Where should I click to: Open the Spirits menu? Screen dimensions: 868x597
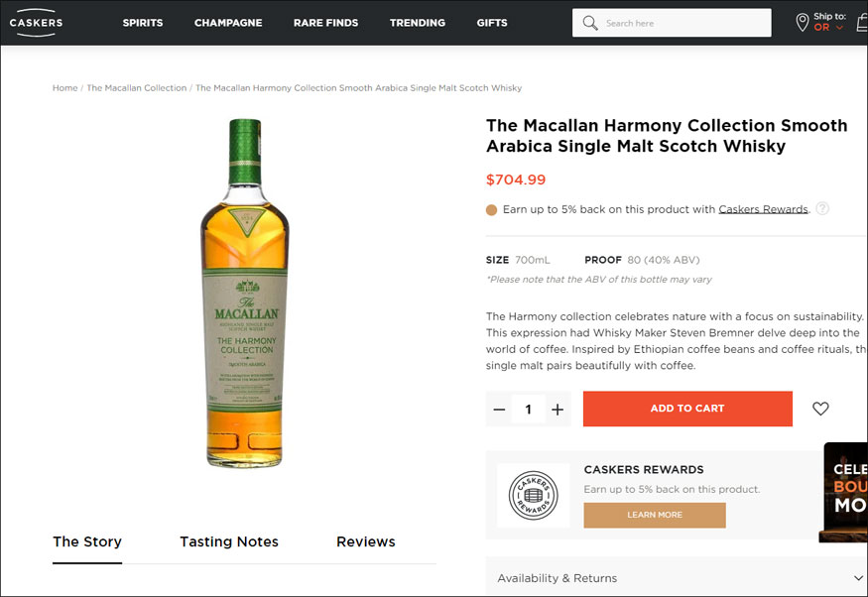click(143, 23)
